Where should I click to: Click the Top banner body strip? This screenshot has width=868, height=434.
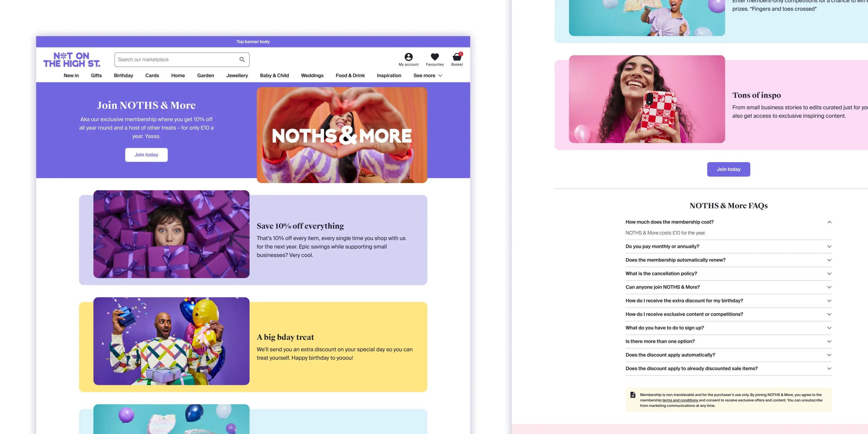pyautogui.click(x=253, y=42)
